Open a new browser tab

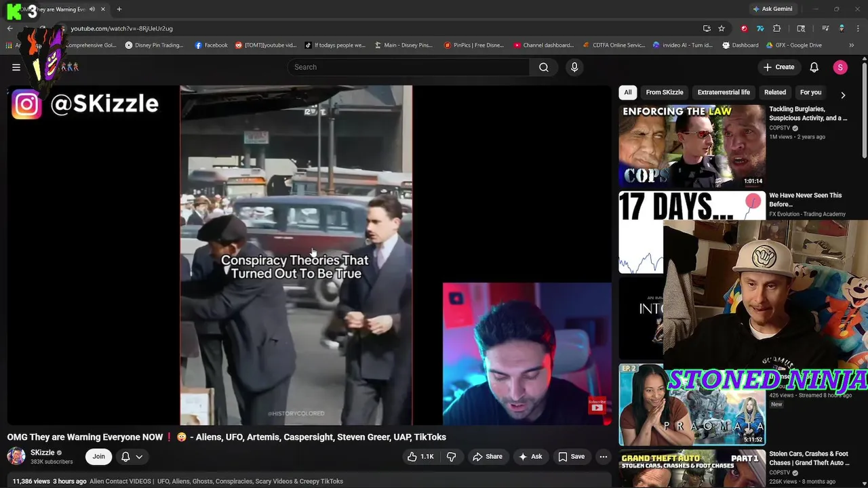(x=119, y=9)
